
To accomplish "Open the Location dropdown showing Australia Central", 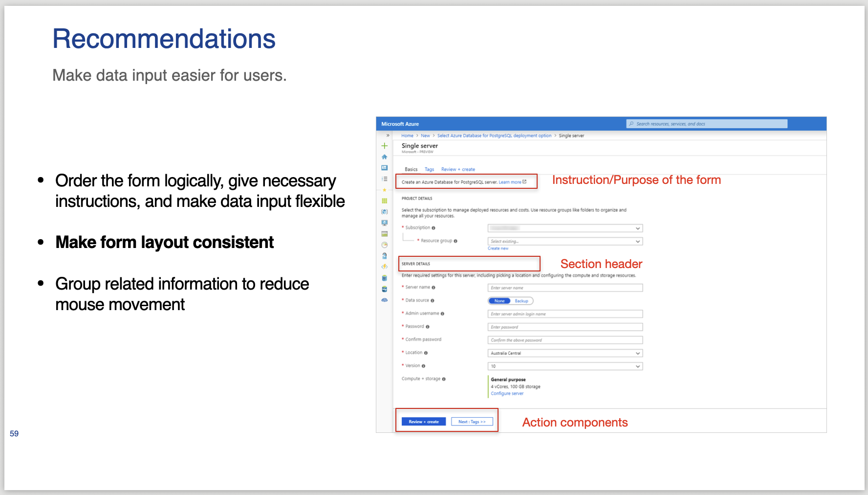I will click(565, 353).
